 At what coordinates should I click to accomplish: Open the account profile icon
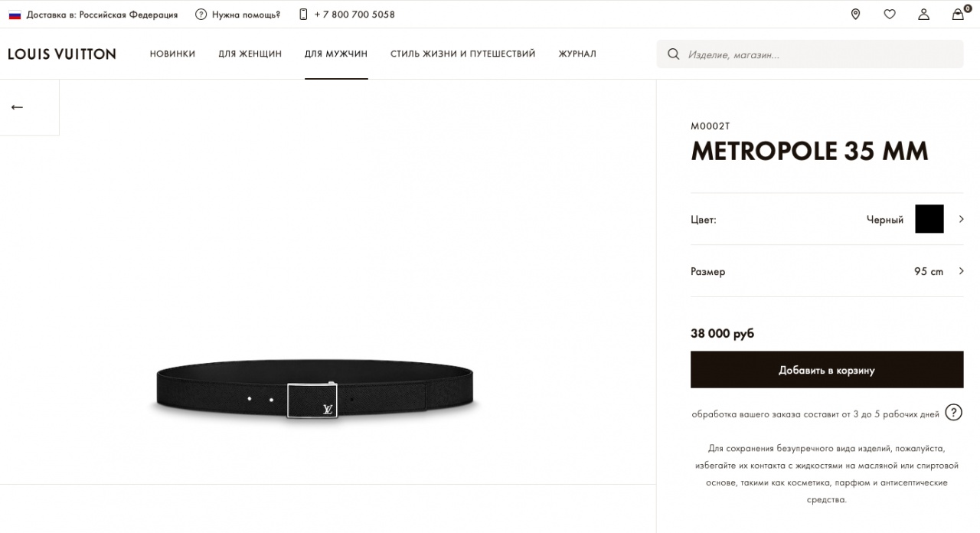(x=924, y=14)
